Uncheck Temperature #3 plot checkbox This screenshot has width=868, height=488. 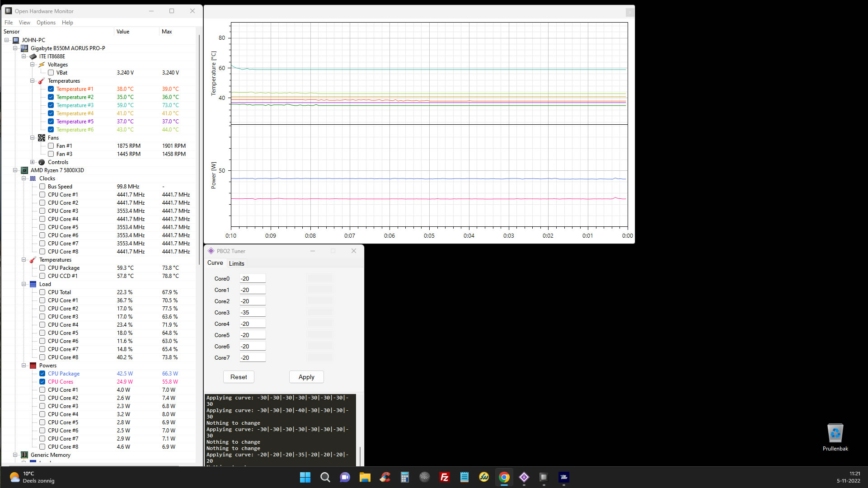[51, 105]
